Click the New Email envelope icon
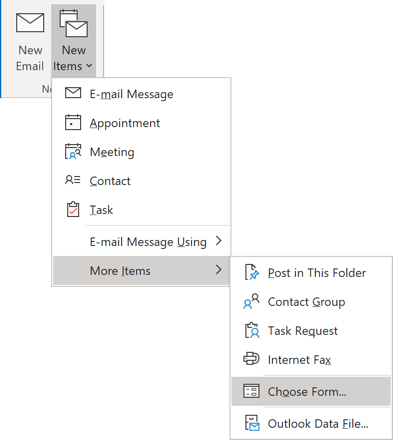Screen dimensions: 393x440 30,23
